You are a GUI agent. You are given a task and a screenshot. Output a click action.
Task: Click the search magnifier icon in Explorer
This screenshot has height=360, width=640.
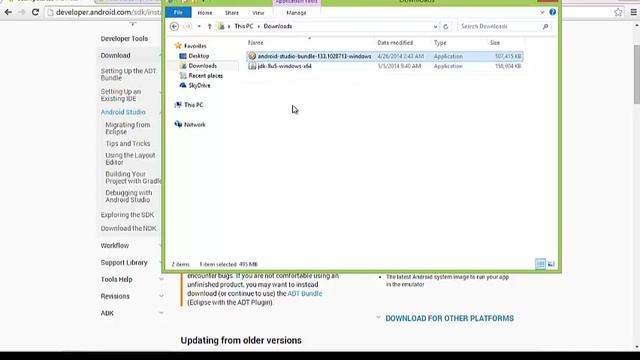click(545, 27)
